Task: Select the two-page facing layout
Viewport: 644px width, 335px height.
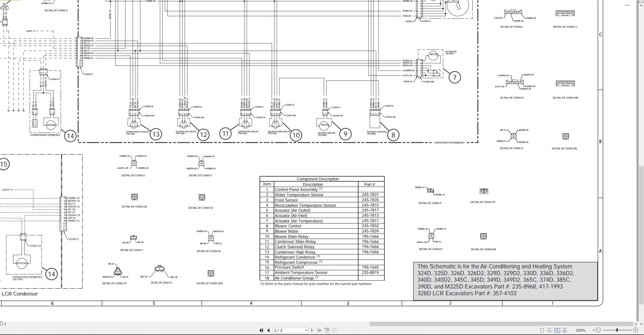Action: pyautogui.click(x=557, y=330)
